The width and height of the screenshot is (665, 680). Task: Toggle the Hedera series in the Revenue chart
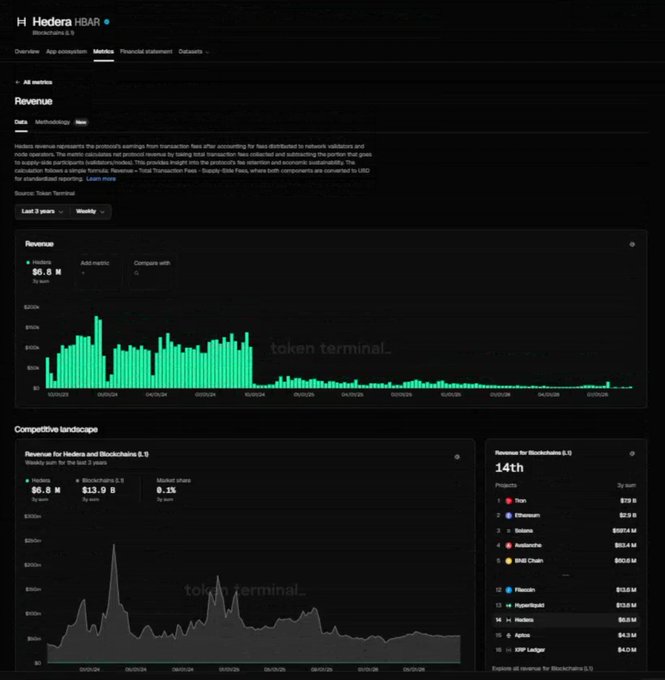pos(39,262)
